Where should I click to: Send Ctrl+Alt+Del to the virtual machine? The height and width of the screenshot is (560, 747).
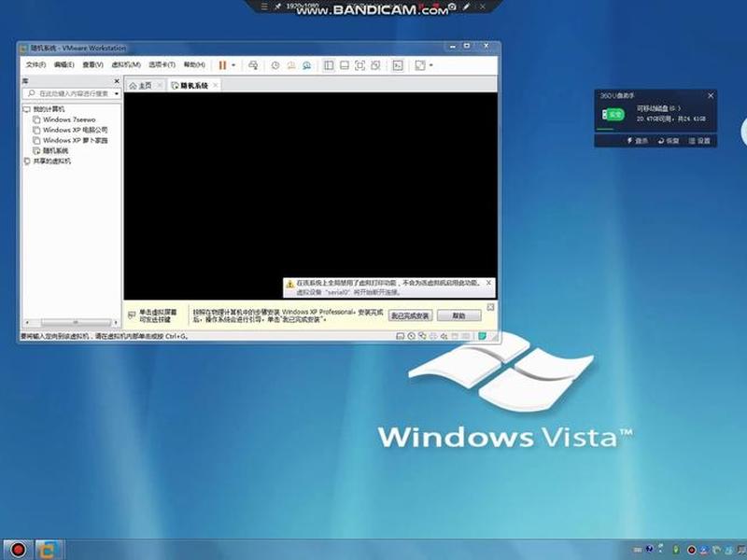coord(253,65)
